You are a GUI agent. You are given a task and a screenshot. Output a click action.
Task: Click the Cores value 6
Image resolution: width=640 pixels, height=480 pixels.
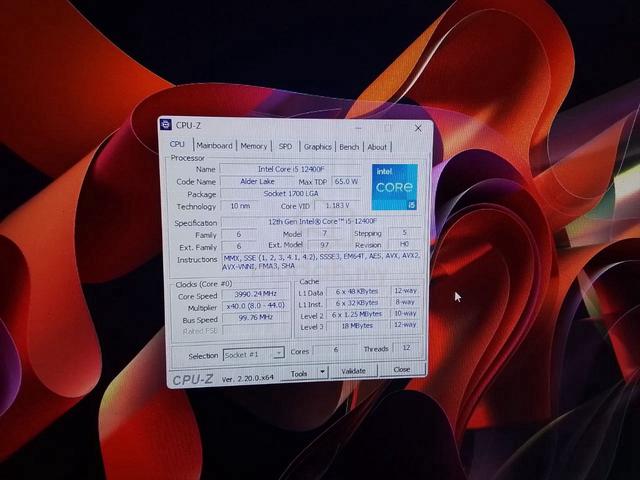336,350
